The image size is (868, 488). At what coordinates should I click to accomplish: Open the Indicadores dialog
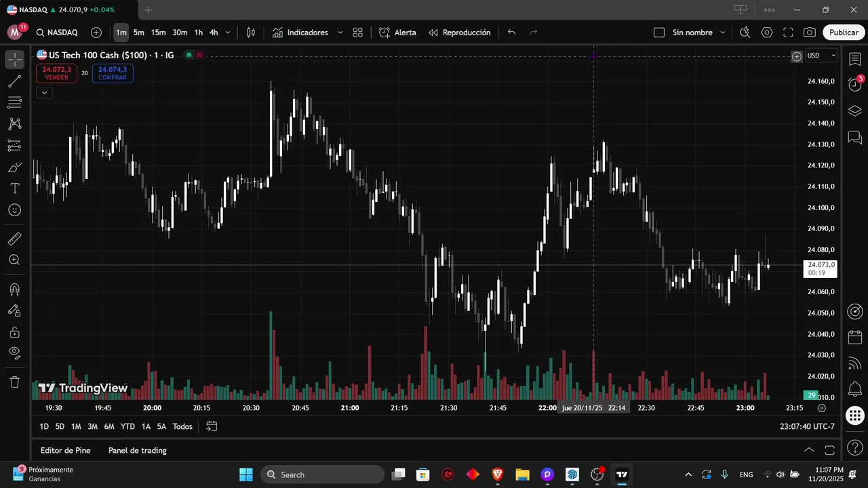point(300,33)
